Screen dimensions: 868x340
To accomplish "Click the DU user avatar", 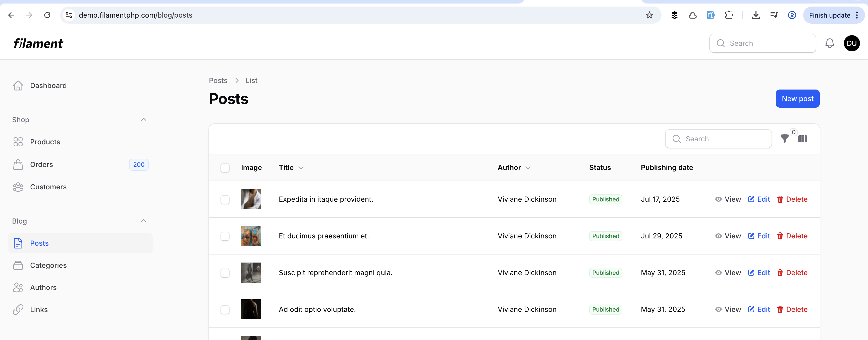I will tap(851, 43).
